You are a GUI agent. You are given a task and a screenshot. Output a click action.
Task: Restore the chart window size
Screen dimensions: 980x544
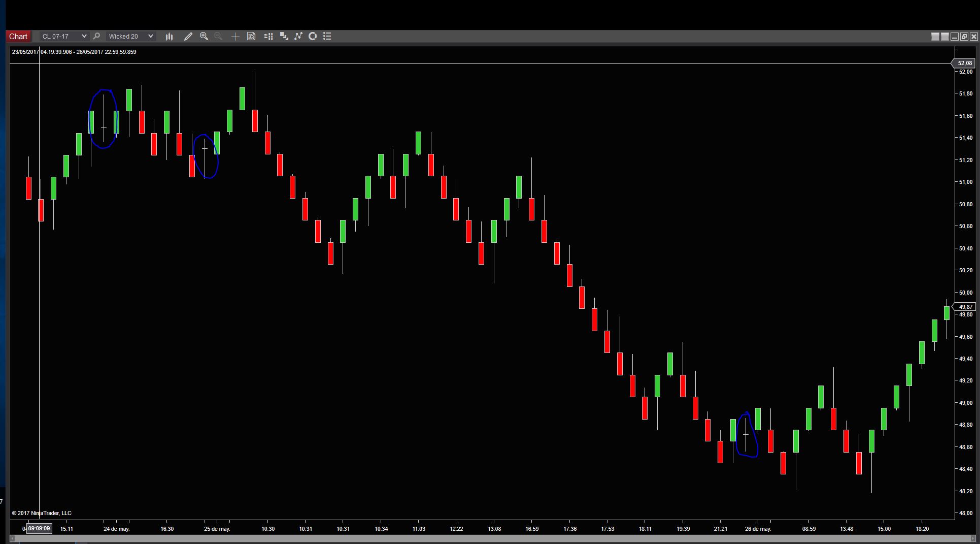click(964, 37)
